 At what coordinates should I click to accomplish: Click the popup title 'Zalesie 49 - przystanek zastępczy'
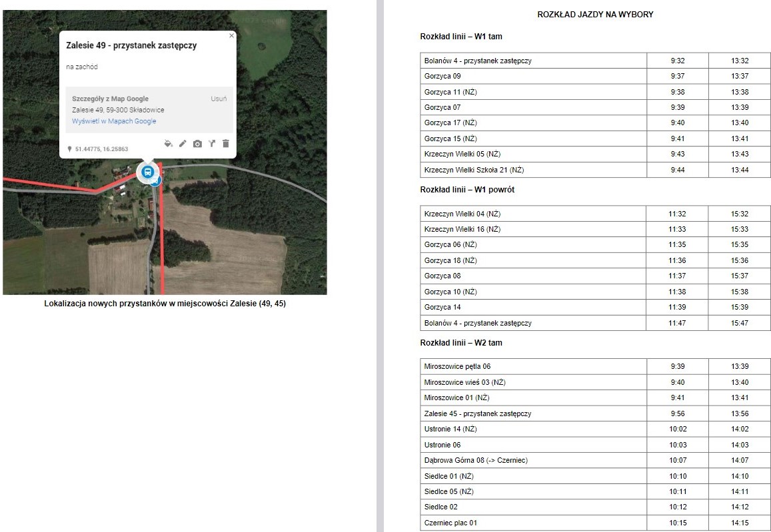click(x=131, y=46)
